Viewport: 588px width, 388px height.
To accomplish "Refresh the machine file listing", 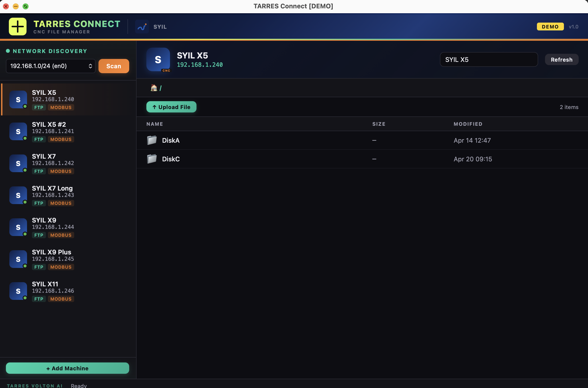I will [561, 59].
